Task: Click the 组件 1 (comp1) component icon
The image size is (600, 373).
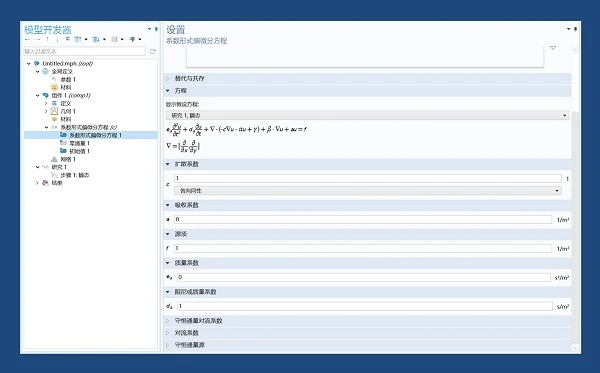Action: coord(46,95)
